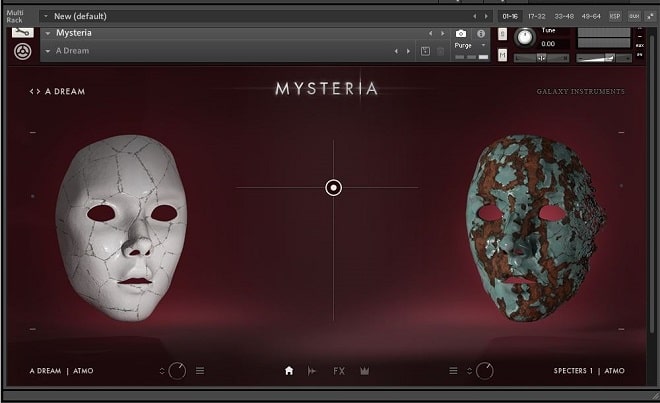Click the Tune value 0.00 field
Image resolution: width=660 pixels, height=403 pixels.
click(553, 44)
